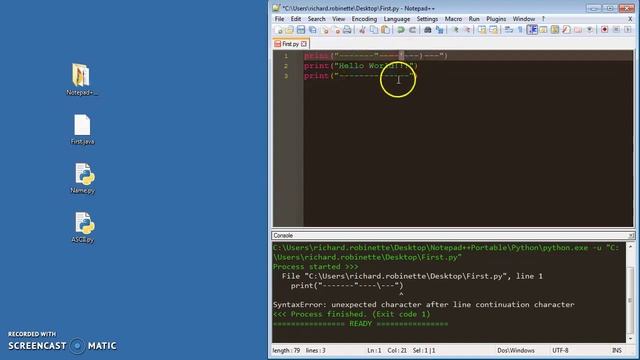Close the Console panel
Screen dimensions: 640x360
[x=631, y=236]
